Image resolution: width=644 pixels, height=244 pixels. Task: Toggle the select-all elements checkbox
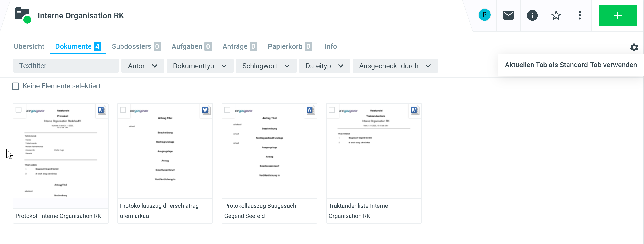(x=16, y=86)
